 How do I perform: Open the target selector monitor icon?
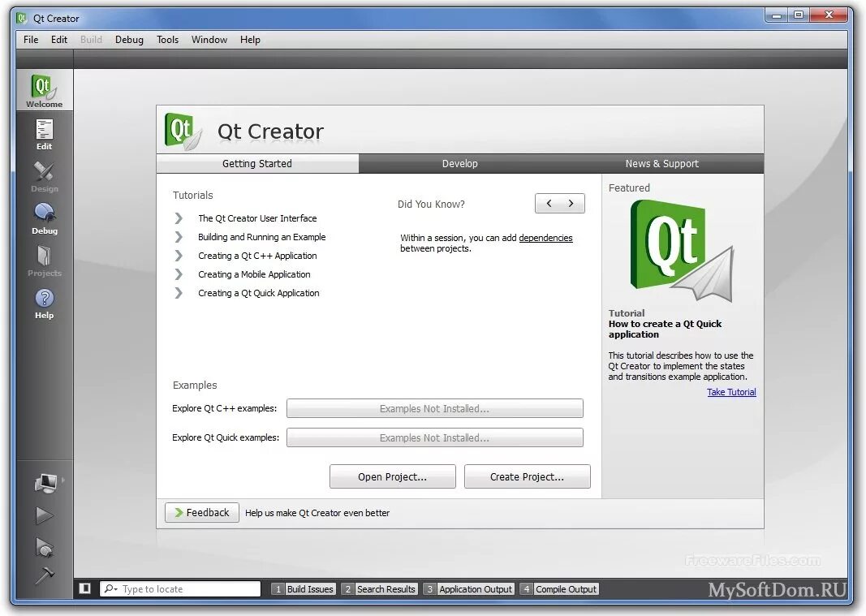click(45, 483)
